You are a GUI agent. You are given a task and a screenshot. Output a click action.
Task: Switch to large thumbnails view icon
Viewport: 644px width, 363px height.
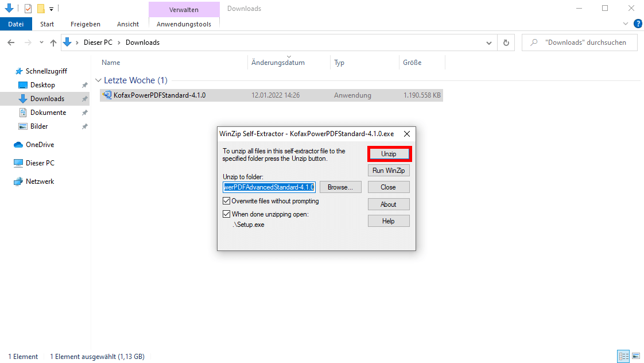tap(636, 357)
